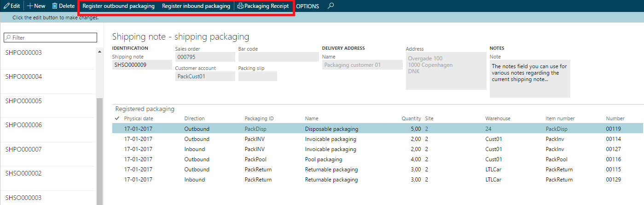Click the Sales order field 000795

click(x=205, y=57)
